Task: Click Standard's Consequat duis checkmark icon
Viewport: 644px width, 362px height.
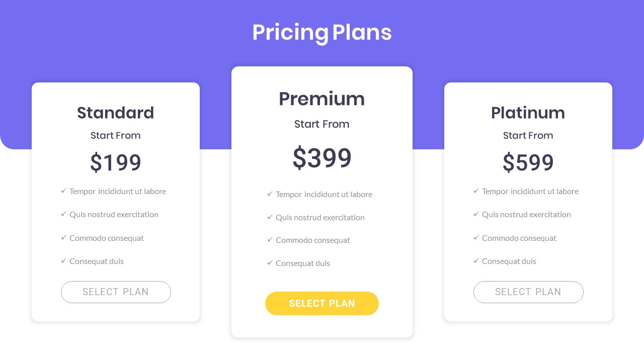Action: (64, 261)
